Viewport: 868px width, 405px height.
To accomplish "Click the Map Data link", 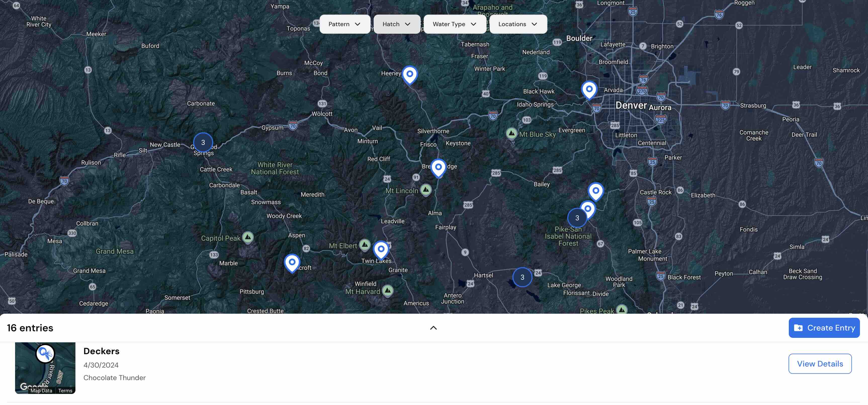I will point(41,390).
